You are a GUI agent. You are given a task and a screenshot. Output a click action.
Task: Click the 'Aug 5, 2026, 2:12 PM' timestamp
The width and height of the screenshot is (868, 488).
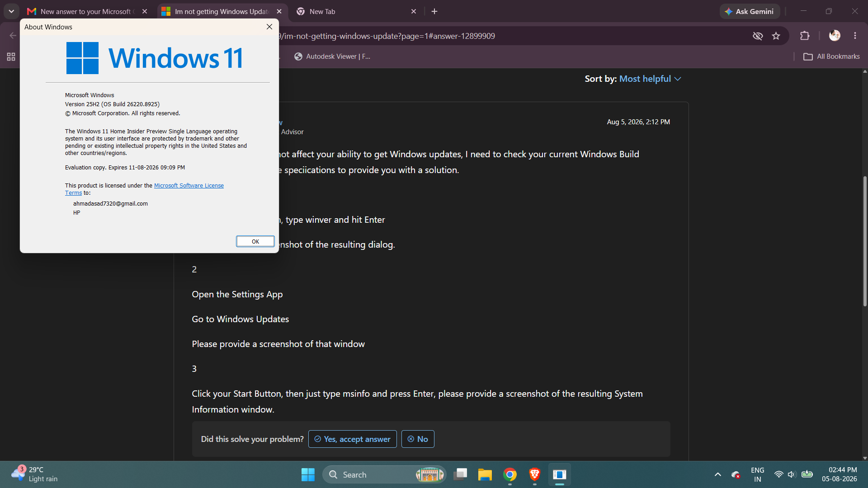coord(638,122)
